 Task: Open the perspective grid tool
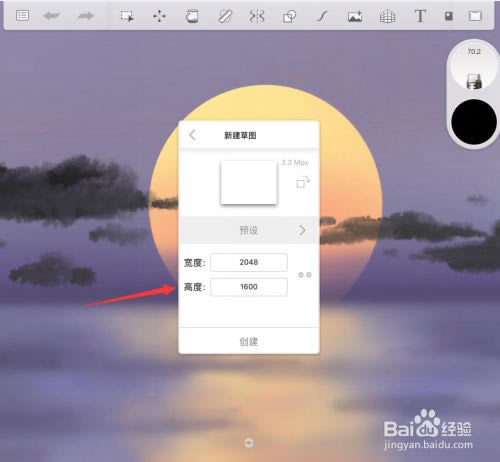(387, 16)
